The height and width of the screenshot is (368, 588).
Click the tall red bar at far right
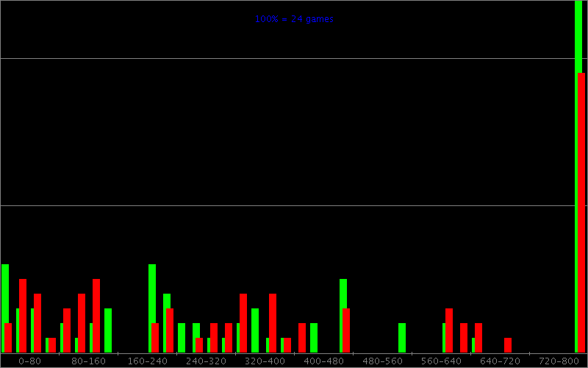581,213
